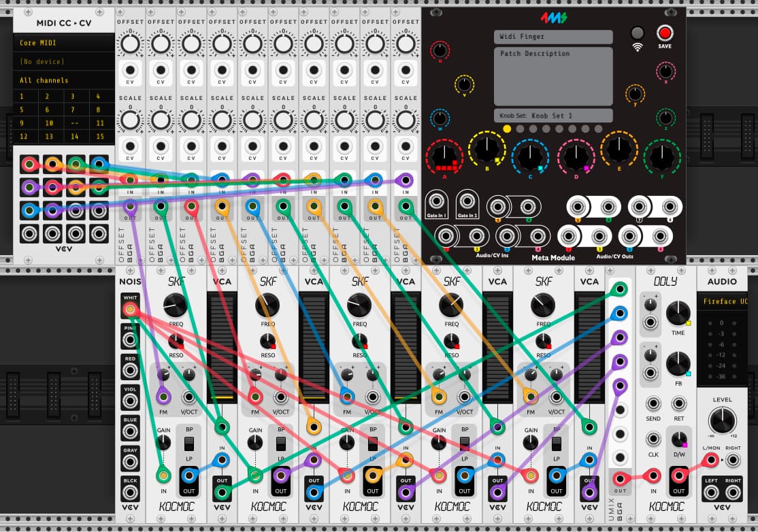Image resolution: width=758 pixels, height=532 pixels.
Task: Open the All channels MIDI selector
Action: click(x=64, y=80)
